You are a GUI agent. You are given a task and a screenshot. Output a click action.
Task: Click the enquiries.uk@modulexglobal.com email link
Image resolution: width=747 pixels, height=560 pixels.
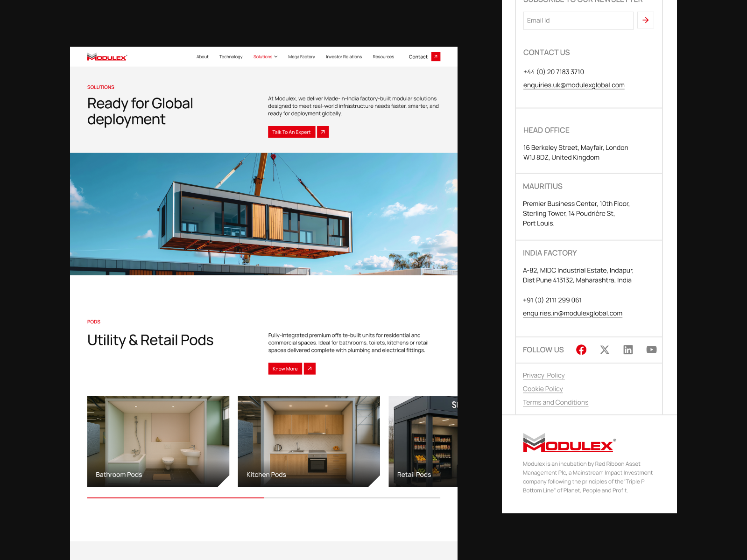click(574, 85)
